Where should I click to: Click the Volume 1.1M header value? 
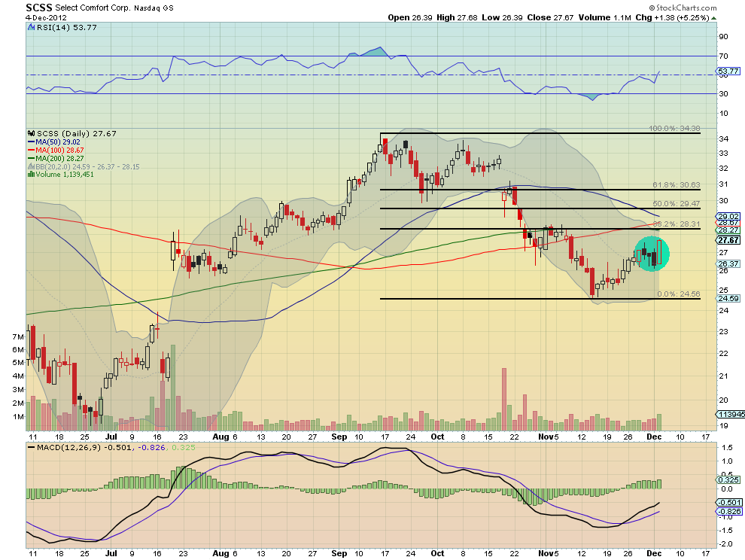[x=605, y=17]
